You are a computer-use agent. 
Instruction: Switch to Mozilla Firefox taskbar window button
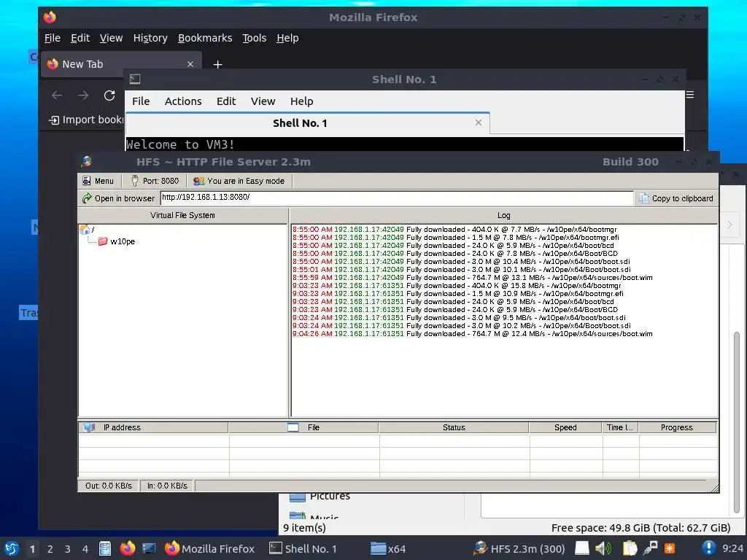tap(209, 548)
